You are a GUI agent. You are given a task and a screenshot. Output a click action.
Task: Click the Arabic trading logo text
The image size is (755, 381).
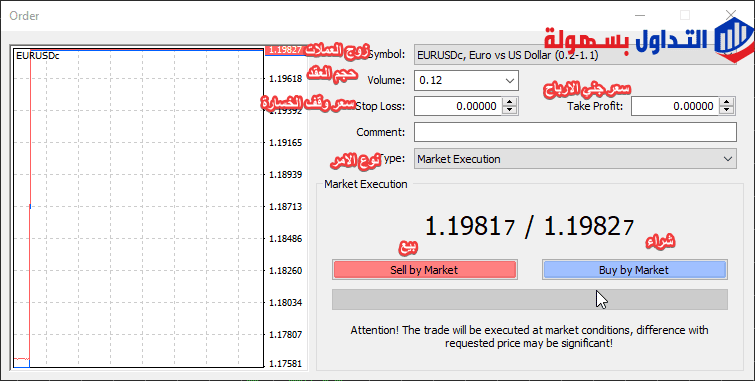click(x=626, y=39)
